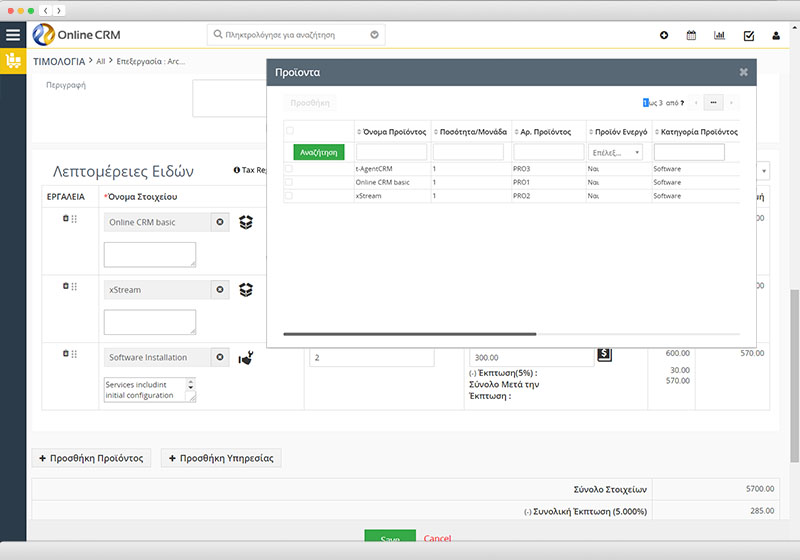Viewport: 800px width, 560px height.
Task: Focus the quantity field showing 2
Action: point(371,358)
